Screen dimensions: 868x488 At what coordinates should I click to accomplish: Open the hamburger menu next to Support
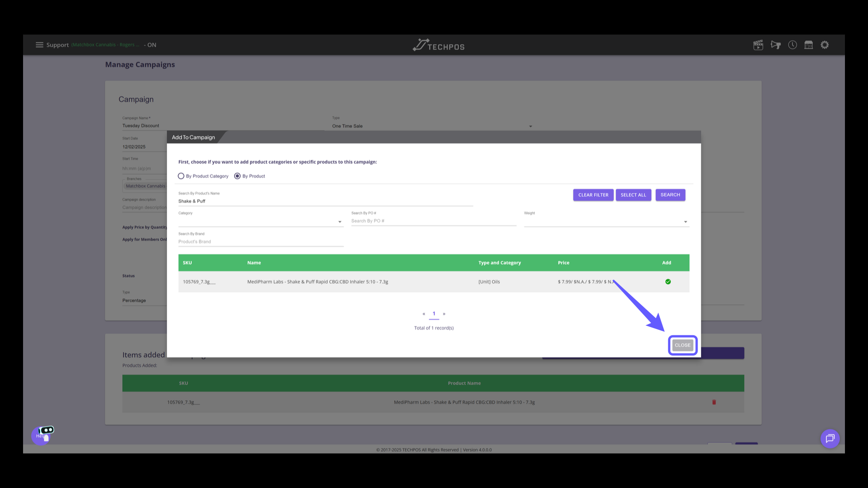pyautogui.click(x=39, y=45)
